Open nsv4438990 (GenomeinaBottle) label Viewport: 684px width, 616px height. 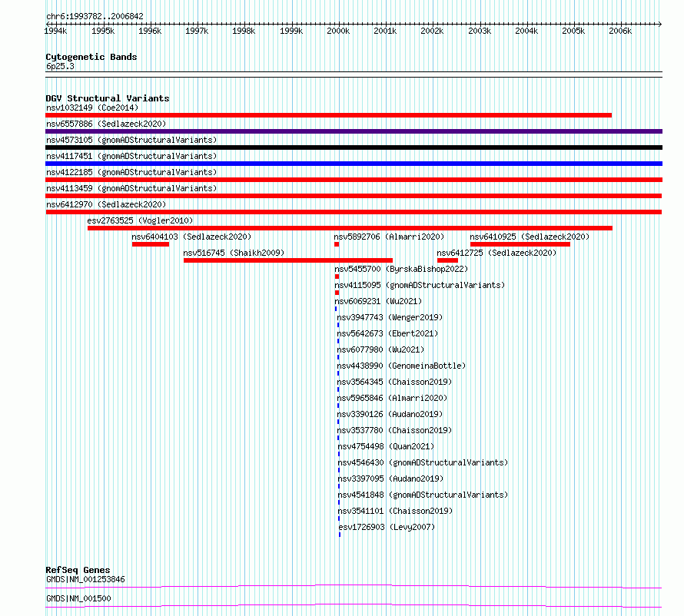[401, 366]
